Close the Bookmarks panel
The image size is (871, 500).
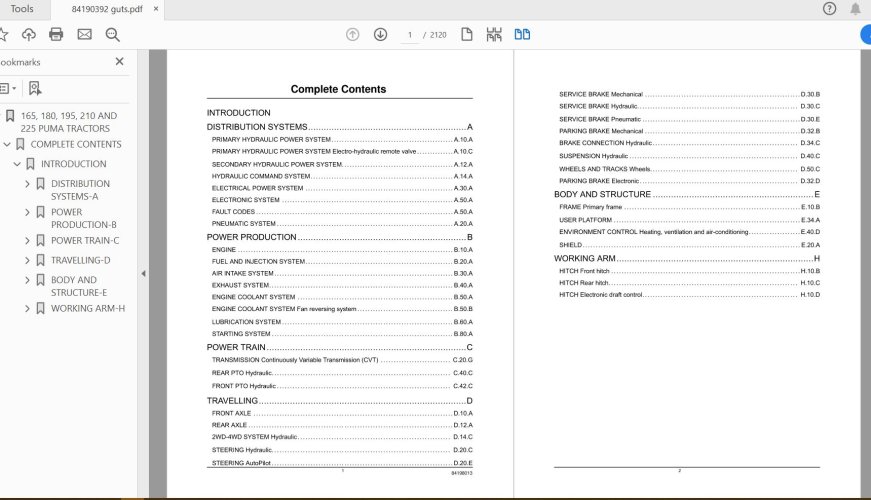(119, 62)
